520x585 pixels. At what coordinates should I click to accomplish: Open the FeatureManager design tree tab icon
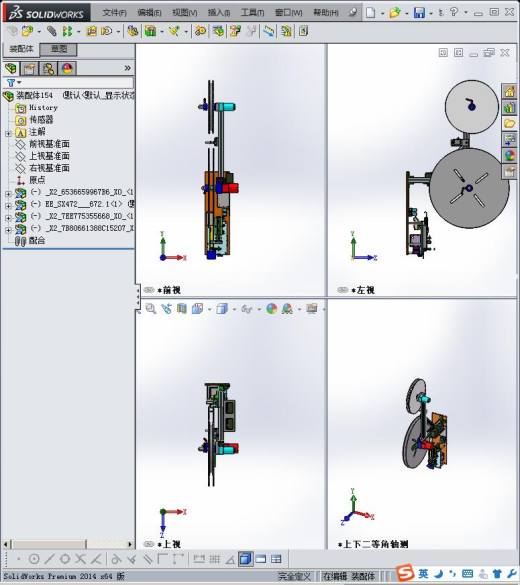11,69
